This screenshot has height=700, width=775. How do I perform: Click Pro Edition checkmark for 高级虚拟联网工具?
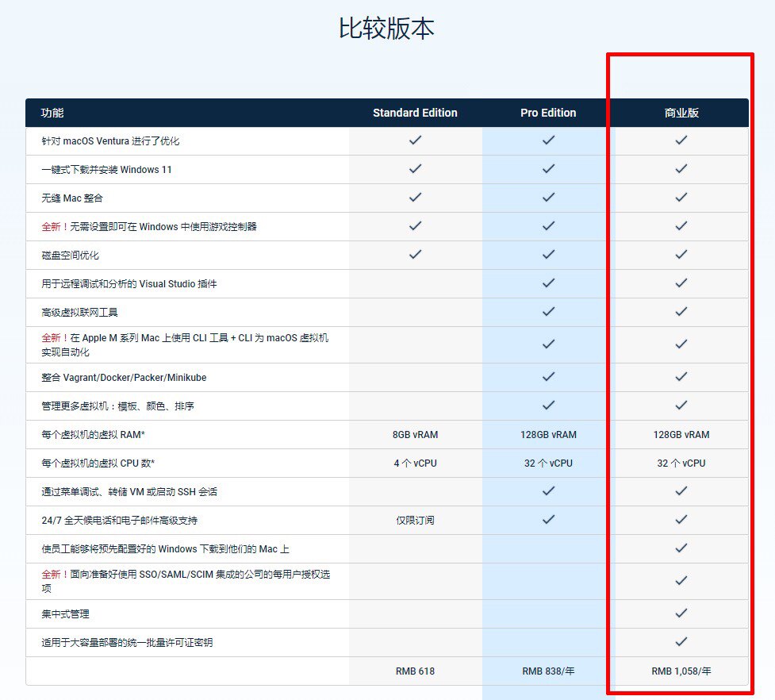click(x=548, y=312)
